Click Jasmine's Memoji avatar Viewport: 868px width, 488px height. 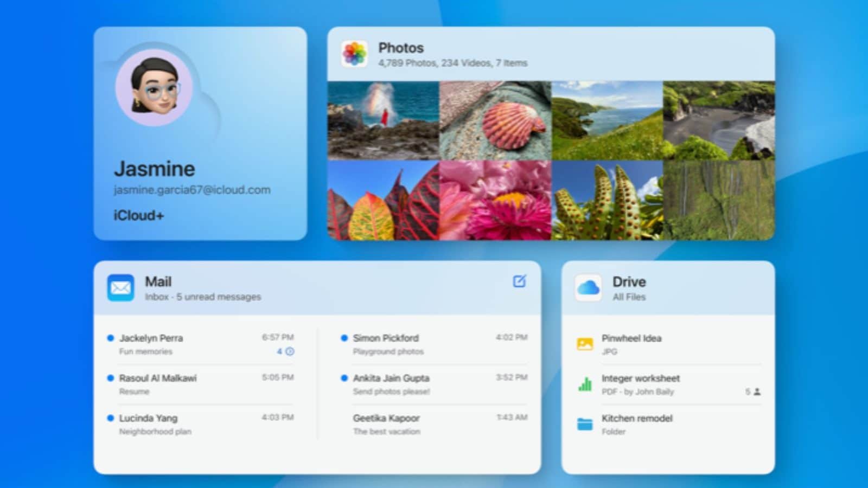154,87
